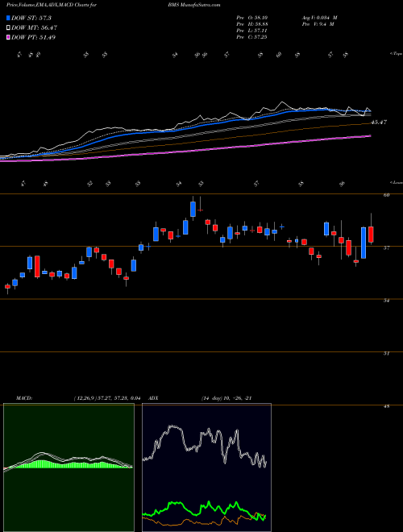This screenshot has height=532, width=403.
Task: Click the 45.47 moving average label
Action: (x=380, y=123)
